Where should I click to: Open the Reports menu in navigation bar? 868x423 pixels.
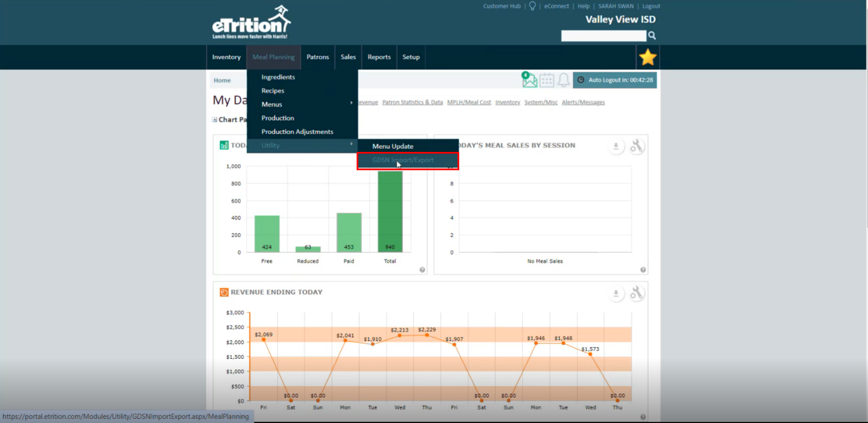click(379, 57)
